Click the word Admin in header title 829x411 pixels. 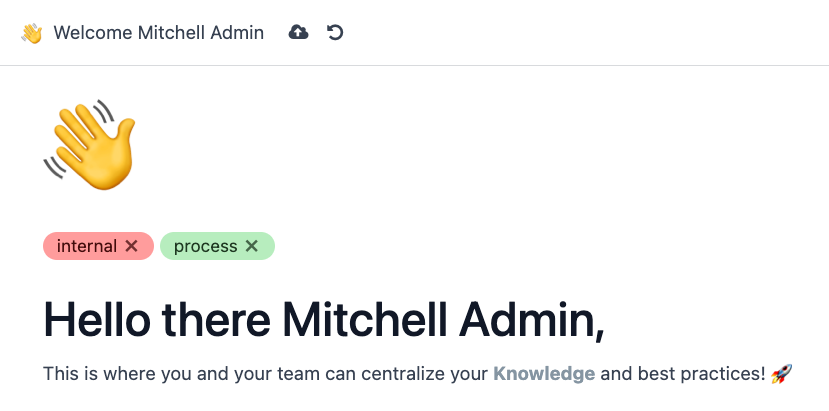[237, 33]
